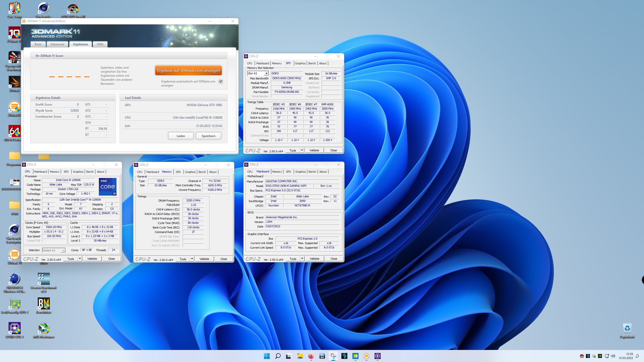Launch the BenchMate desktop icon
This screenshot has height=362, width=644.
click(44, 306)
